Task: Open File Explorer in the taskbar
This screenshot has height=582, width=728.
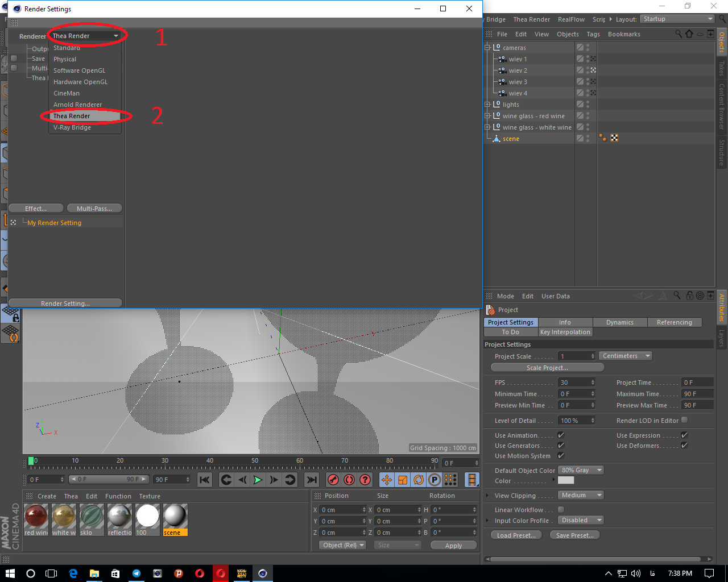Action: click(x=94, y=573)
